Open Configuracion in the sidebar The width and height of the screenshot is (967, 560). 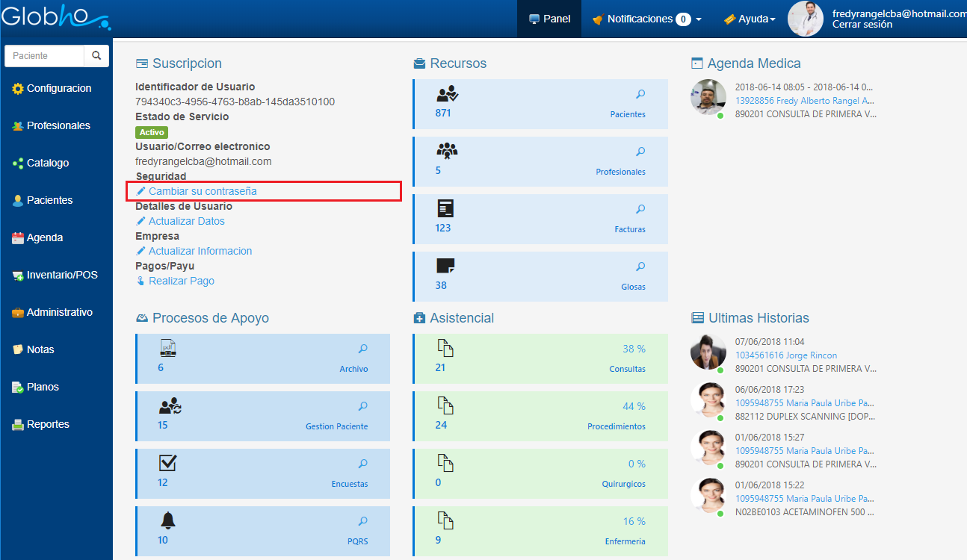(x=58, y=88)
